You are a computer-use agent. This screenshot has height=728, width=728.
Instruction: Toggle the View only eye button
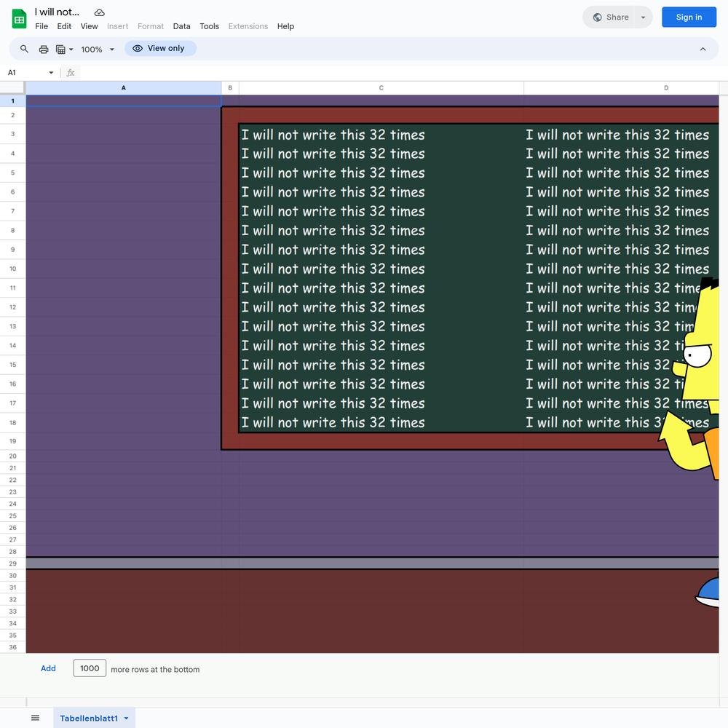pos(160,48)
